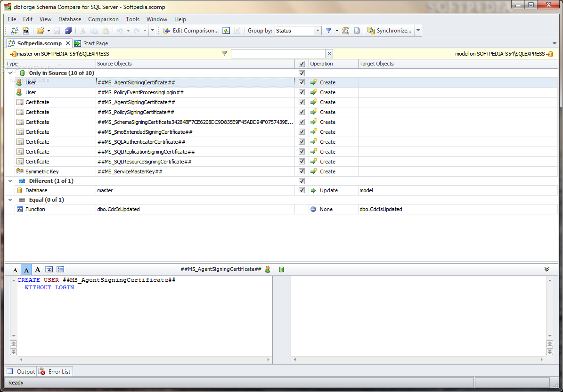This screenshot has height=392, width=563.
Task: Open the Database menu
Action: 70,19
